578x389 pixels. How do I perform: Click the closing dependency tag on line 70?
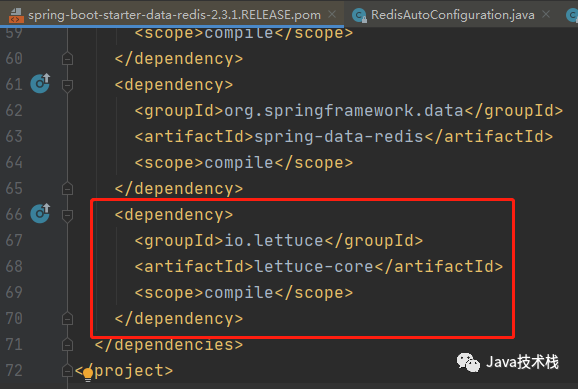(x=179, y=319)
